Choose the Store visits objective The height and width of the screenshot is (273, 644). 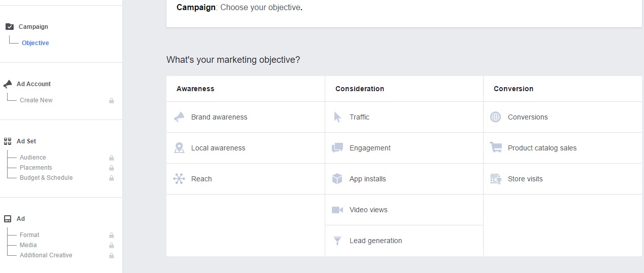pyautogui.click(x=525, y=179)
